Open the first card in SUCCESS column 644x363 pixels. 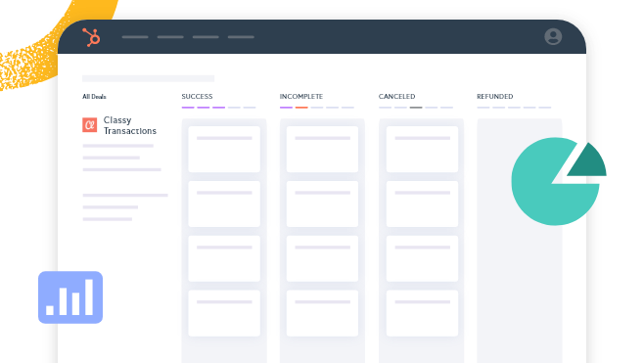224,149
